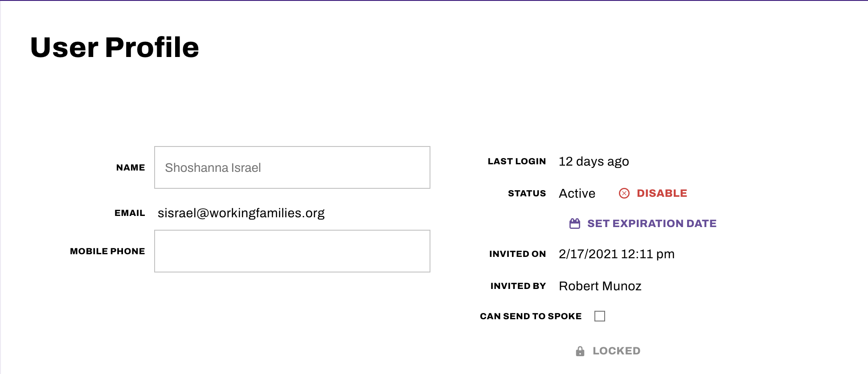The image size is (868, 374).
Task: Click the padlock icon next to Locked
Action: click(x=580, y=351)
